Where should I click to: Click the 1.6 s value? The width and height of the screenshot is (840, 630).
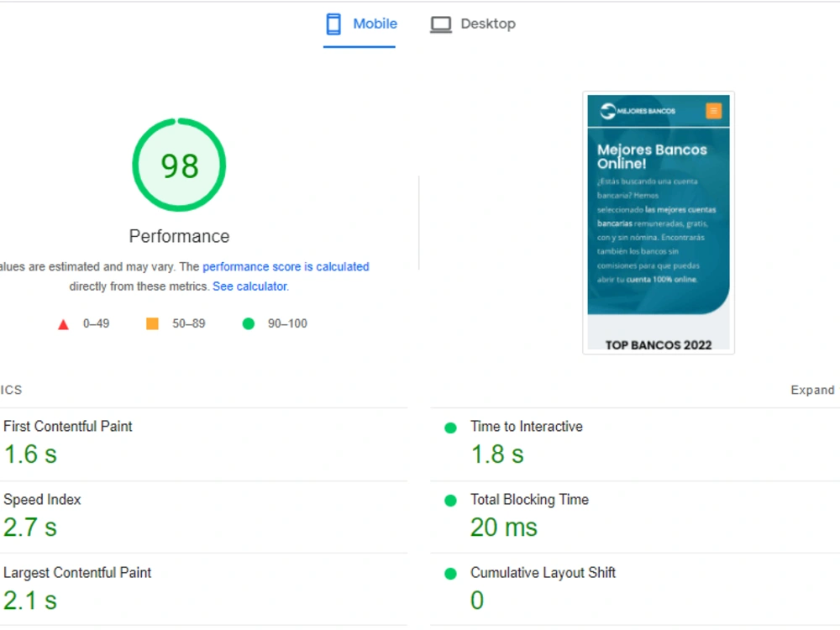30,454
